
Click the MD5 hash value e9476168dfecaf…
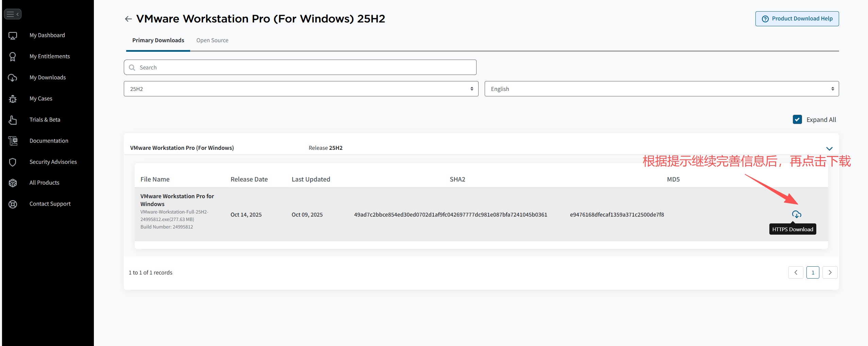[x=617, y=215]
